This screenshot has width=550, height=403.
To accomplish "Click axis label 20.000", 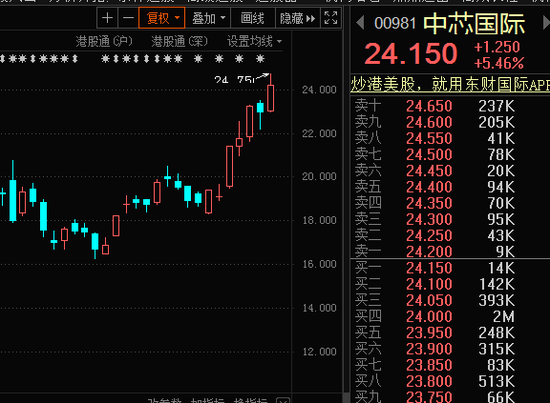I will (x=319, y=176).
